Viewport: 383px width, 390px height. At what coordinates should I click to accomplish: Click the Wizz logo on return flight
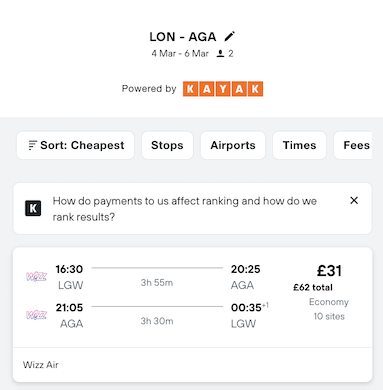[x=36, y=315]
